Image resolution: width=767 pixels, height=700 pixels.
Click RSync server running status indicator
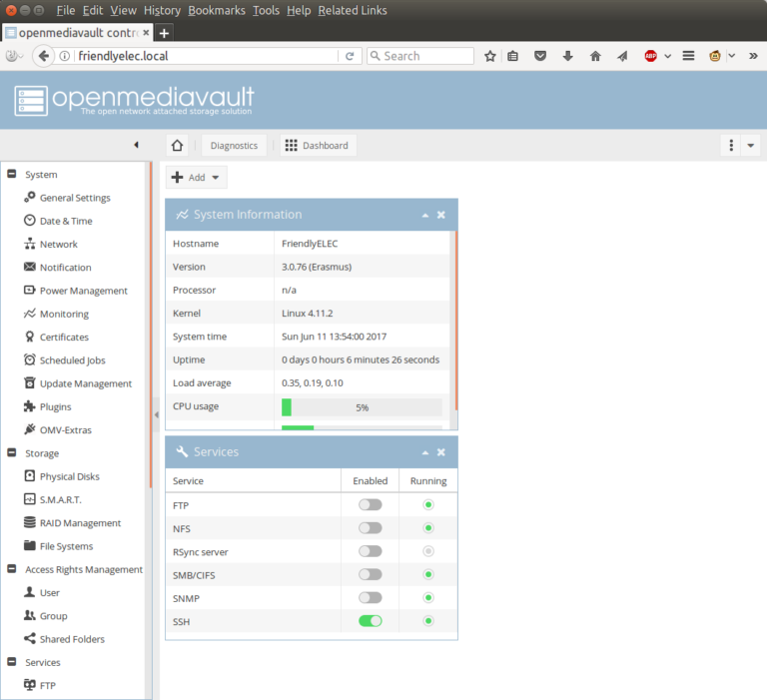428,551
